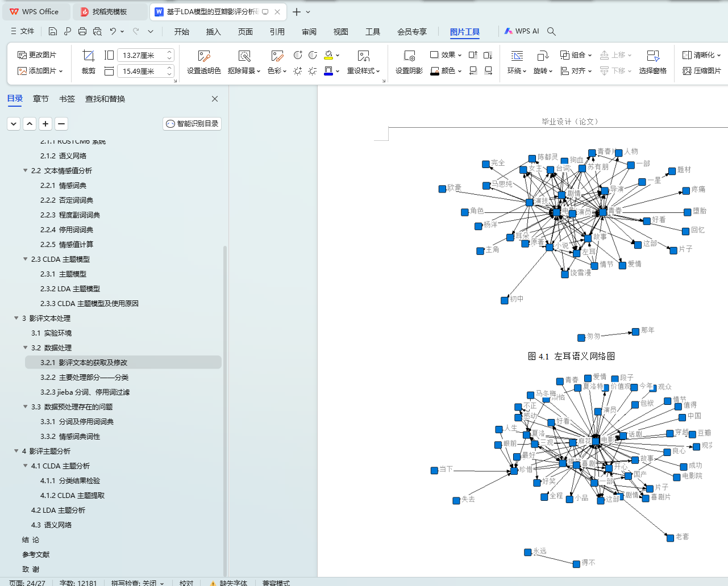Nudge shadow up icon
Screen dimensions: 728x586
point(473,55)
